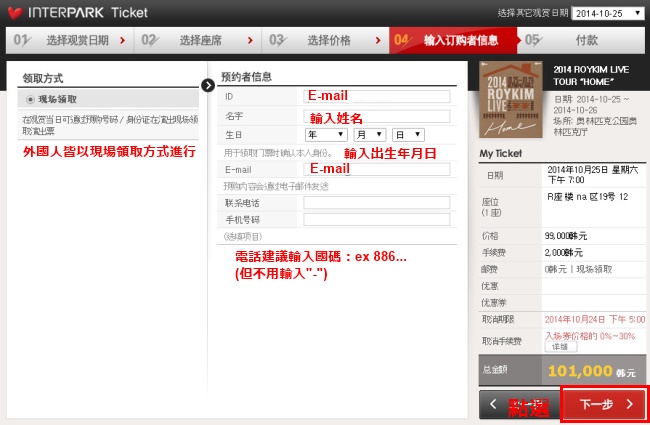Go to step 03 选择价格 tab
650x425 pixels.
325,40
